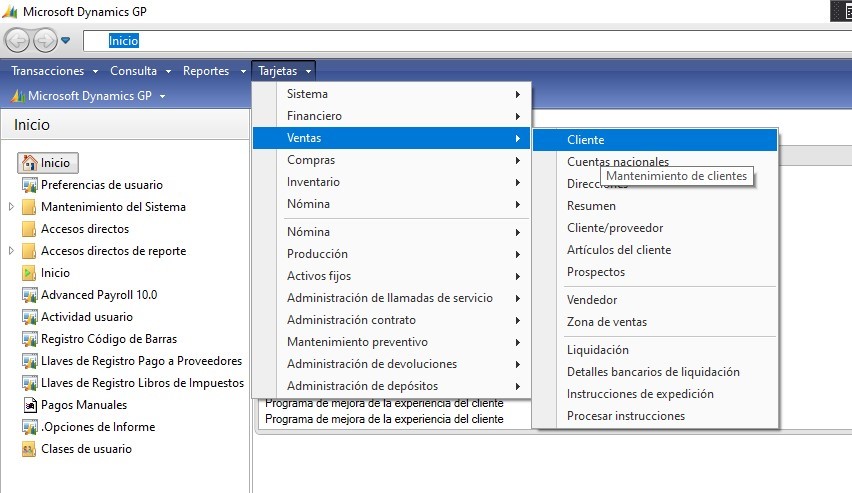The image size is (852, 493).
Task: Expand the Inventario submenu
Action: point(391,182)
